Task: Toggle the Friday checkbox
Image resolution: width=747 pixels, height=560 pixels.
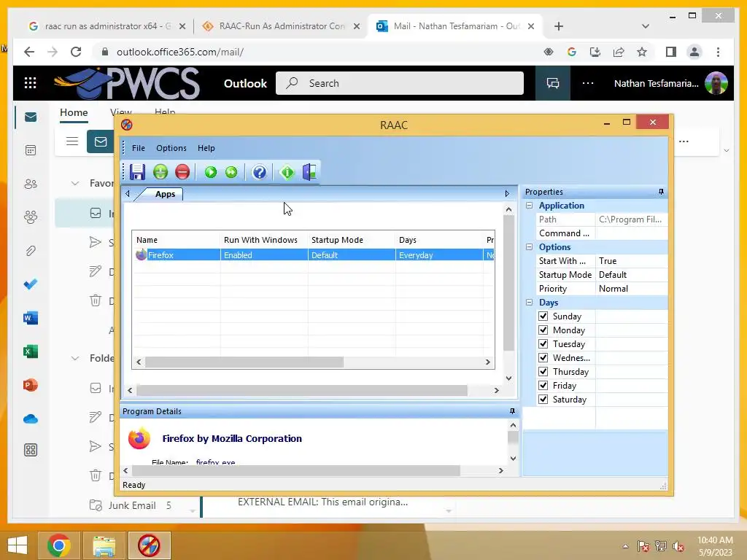Action: (x=543, y=385)
